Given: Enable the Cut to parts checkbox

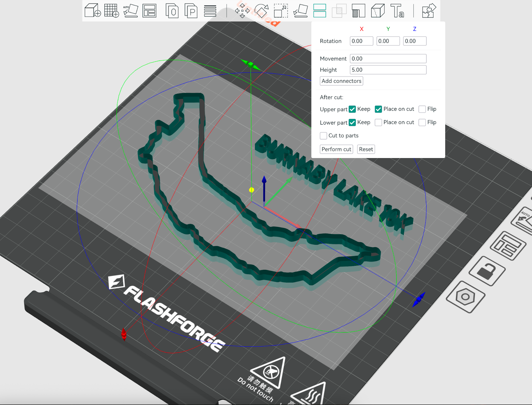Looking at the screenshot, I should coord(323,136).
